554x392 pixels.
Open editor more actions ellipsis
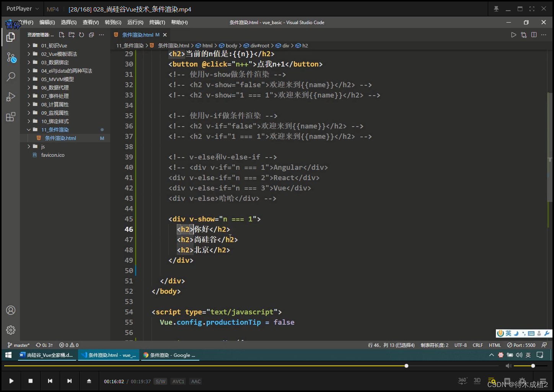coord(544,35)
